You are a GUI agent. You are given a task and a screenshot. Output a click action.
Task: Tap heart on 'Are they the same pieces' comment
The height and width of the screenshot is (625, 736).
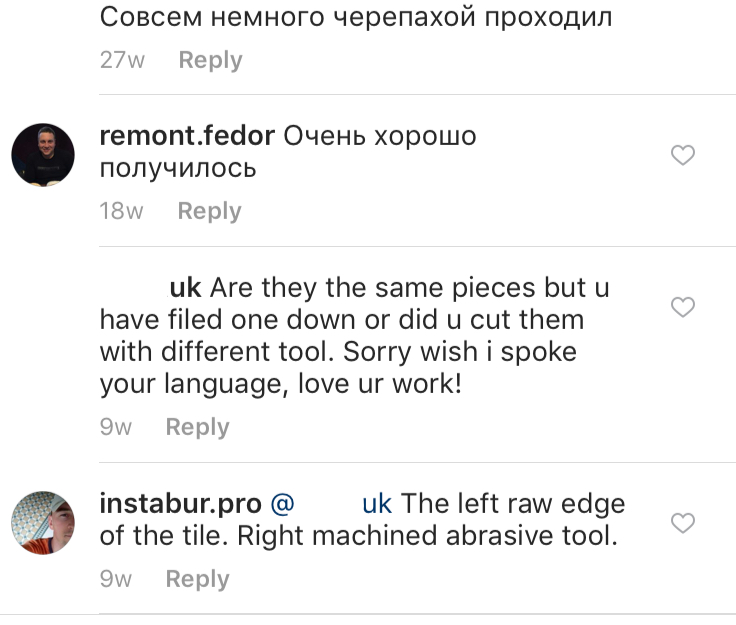coord(682,307)
